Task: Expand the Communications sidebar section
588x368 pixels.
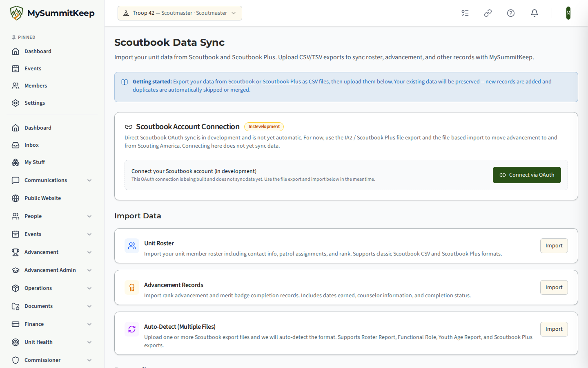Action: 52,180
